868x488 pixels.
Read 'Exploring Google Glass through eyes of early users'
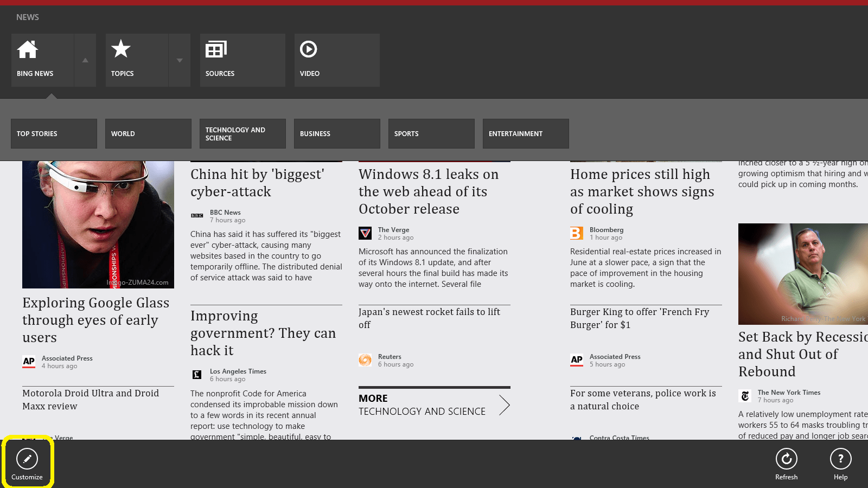pyautogui.click(x=96, y=320)
